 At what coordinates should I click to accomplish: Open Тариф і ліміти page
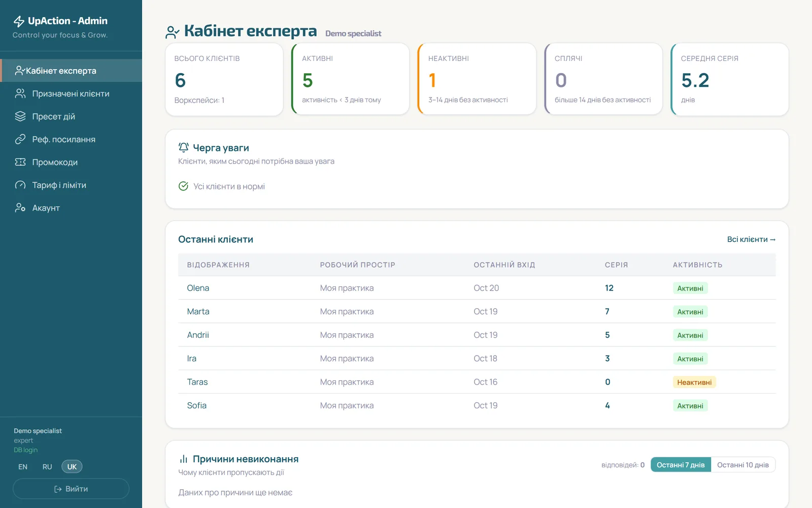(71, 185)
